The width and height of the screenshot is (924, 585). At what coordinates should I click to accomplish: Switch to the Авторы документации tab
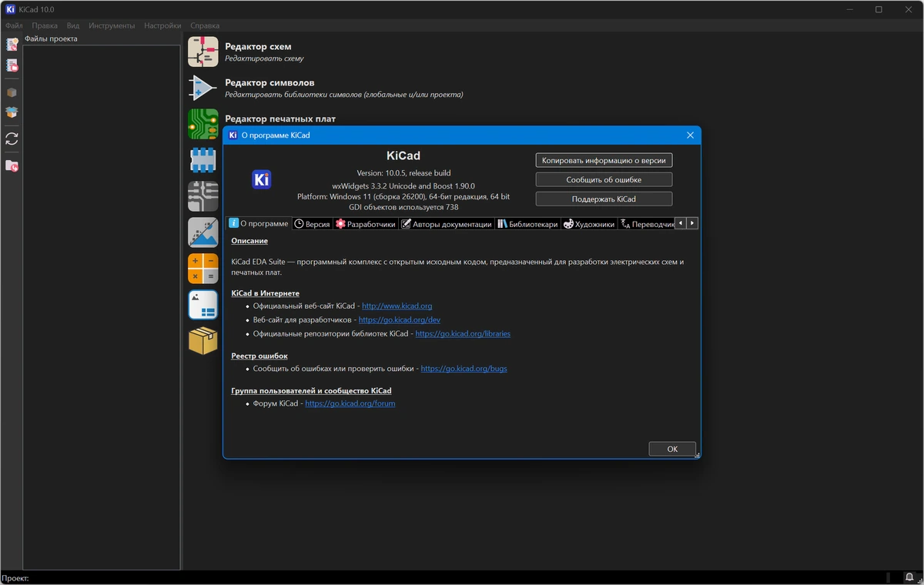447,224
